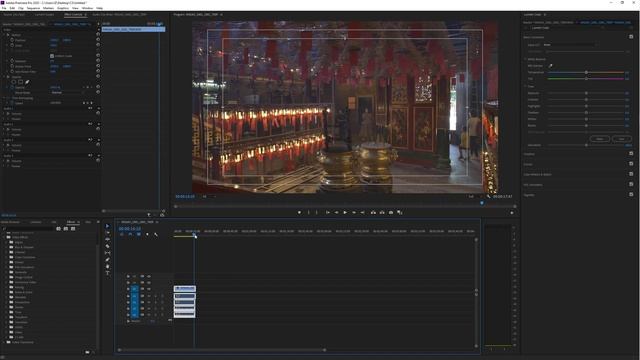The width and height of the screenshot is (640, 360).
Task: Adjust the Tint slider
Action: coord(586,78)
